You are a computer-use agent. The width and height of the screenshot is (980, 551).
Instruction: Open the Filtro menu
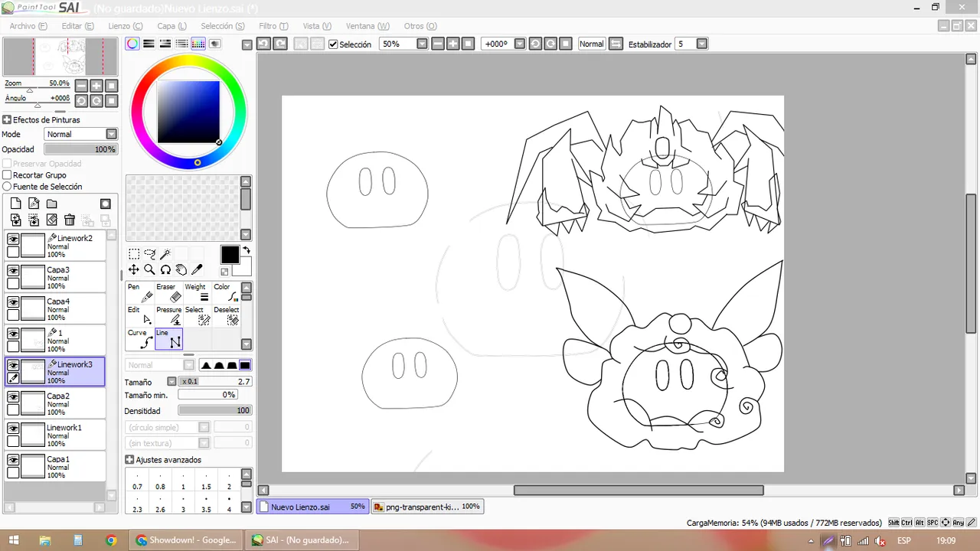273,26
